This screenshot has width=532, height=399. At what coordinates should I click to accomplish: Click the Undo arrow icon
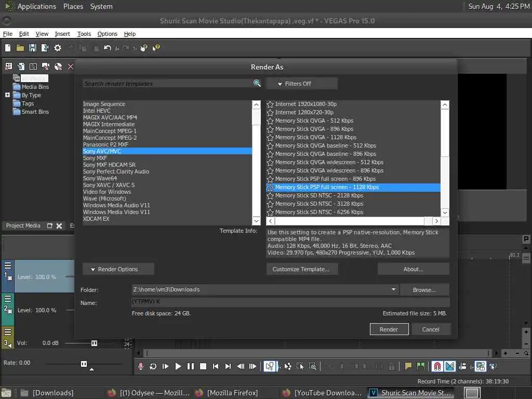[x=107, y=48]
